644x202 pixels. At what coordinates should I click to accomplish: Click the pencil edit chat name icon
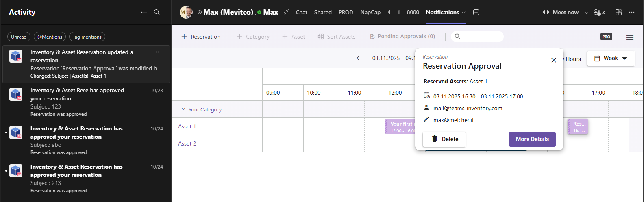(x=286, y=12)
